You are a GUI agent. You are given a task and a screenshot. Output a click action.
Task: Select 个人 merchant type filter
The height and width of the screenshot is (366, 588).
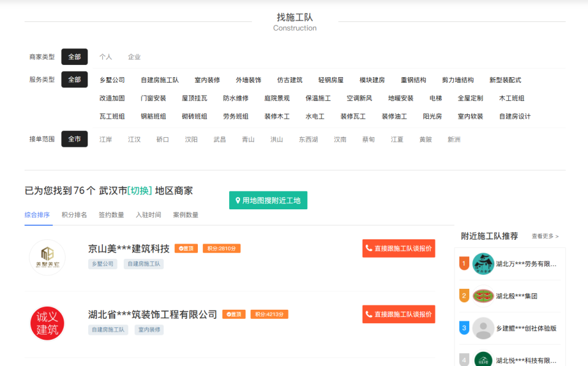pyautogui.click(x=105, y=57)
